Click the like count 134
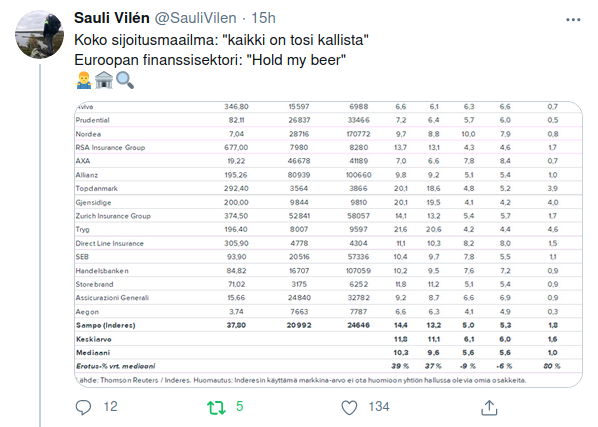The image size is (598, 427). click(379, 407)
